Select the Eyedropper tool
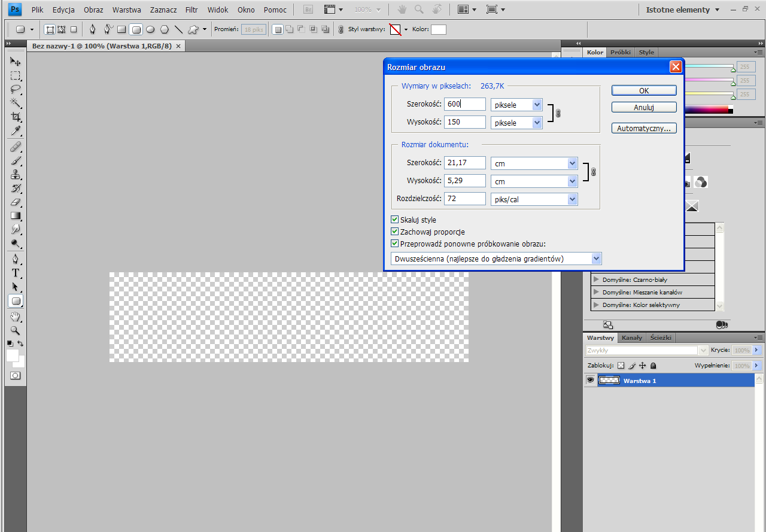This screenshot has width=766, height=532. pos(16,131)
